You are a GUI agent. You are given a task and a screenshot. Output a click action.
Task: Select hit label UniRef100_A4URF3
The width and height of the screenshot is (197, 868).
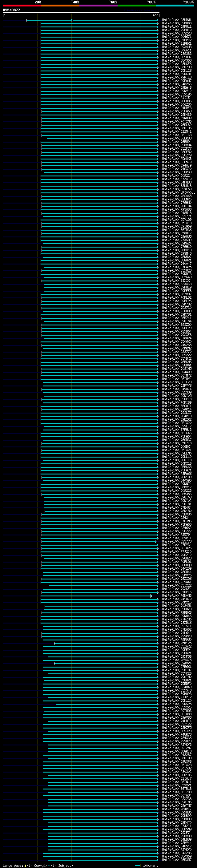point(177,108)
